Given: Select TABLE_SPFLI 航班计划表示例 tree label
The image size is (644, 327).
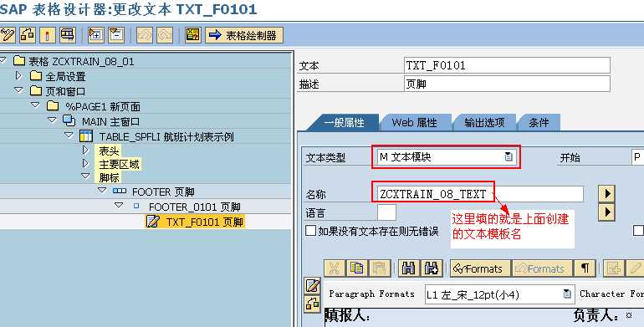Looking at the screenshot, I should click(166, 137).
